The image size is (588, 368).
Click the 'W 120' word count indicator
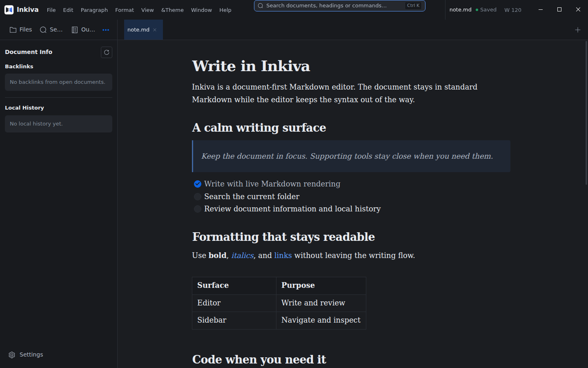pos(513,10)
